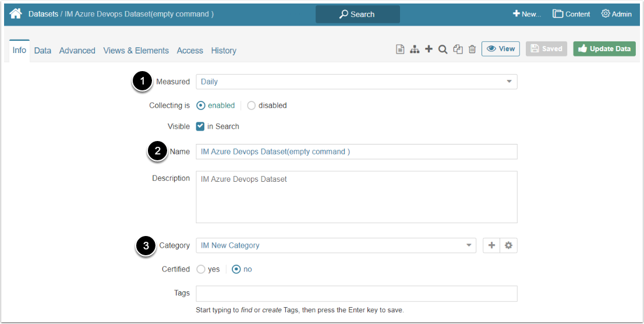Duplicate the dataset with the copy icon

point(458,50)
